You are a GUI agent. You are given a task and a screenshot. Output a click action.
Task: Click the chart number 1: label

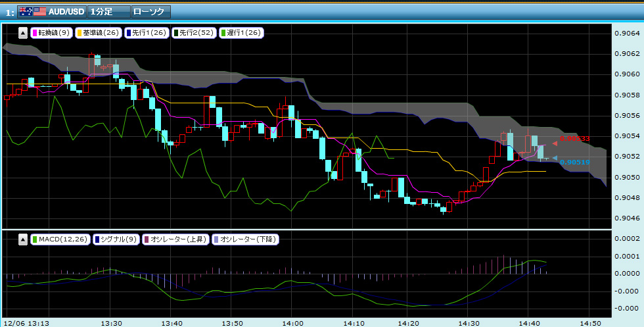[10, 13]
